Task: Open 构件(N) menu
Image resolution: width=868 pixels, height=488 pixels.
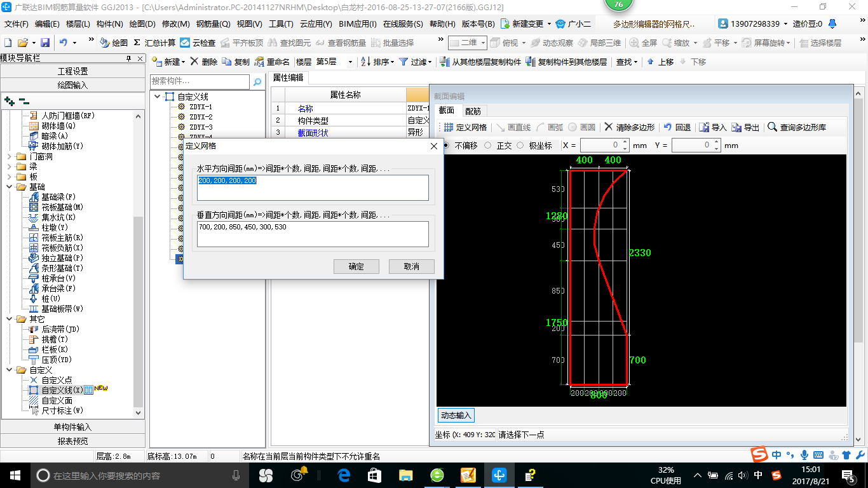Action: (110, 24)
